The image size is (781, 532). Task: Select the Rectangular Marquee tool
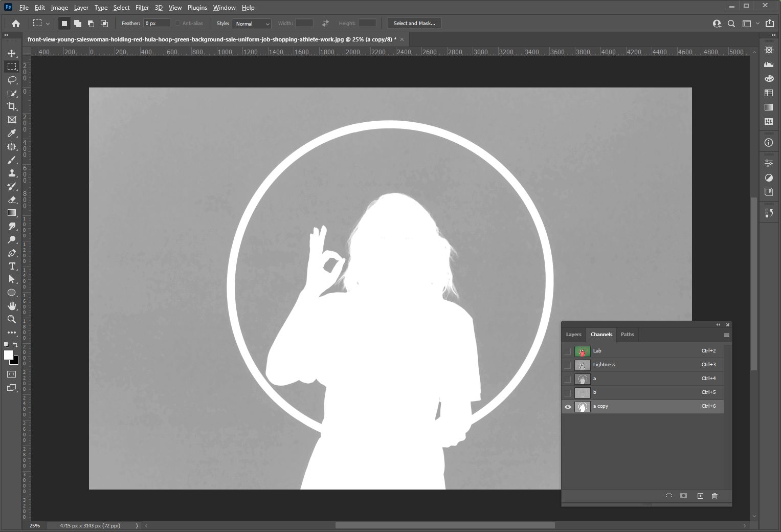[x=12, y=66]
